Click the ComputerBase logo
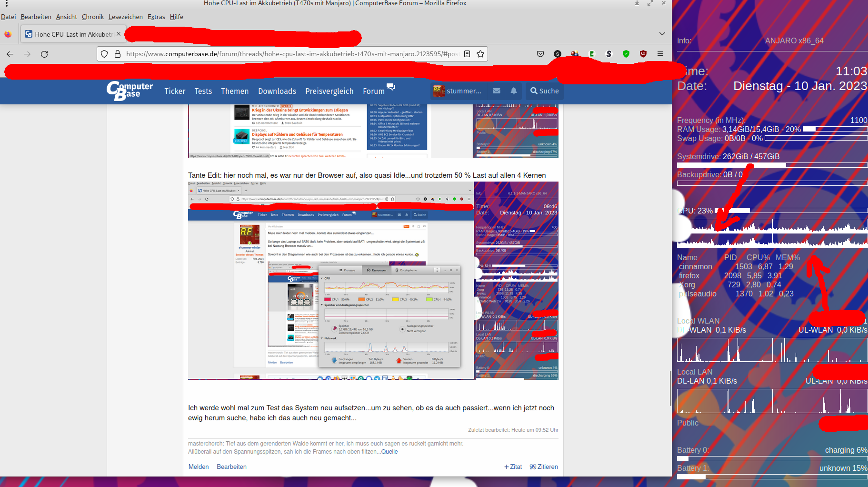868x487 pixels. pos(130,91)
